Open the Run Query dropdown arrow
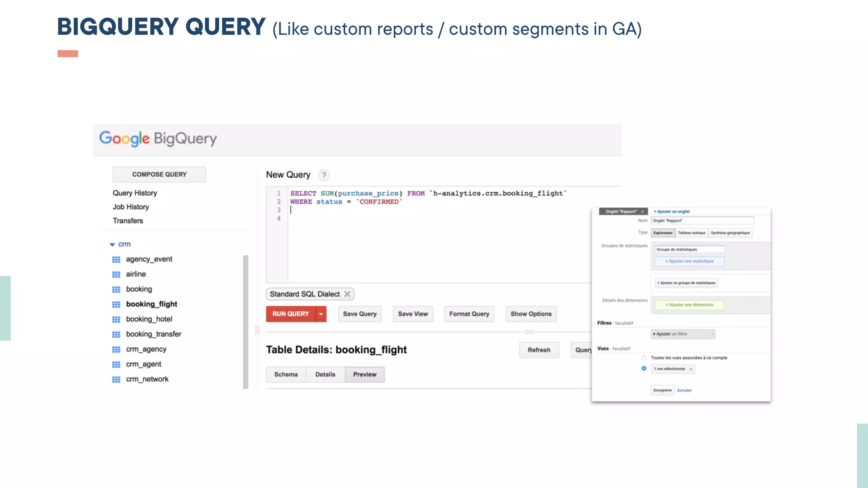The height and width of the screenshot is (488, 868). tap(321, 314)
